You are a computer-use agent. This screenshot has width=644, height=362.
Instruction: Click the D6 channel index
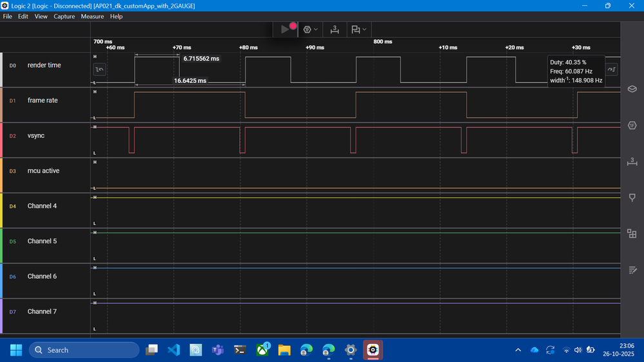point(13,277)
